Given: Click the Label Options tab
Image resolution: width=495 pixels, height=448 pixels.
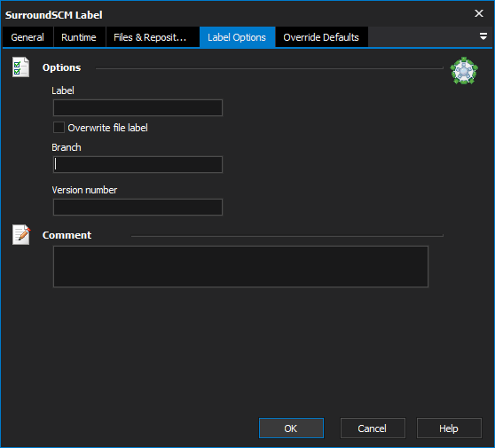Looking at the screenshot, I should click(237, 37).
